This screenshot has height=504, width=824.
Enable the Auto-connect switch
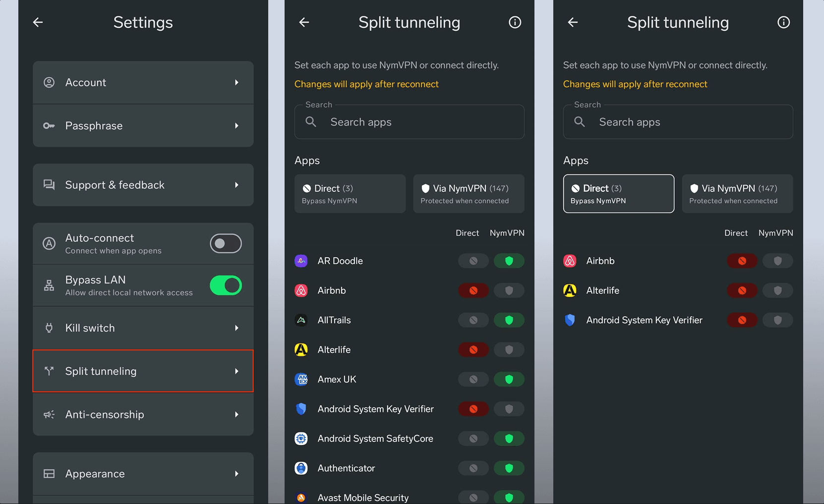226,243
